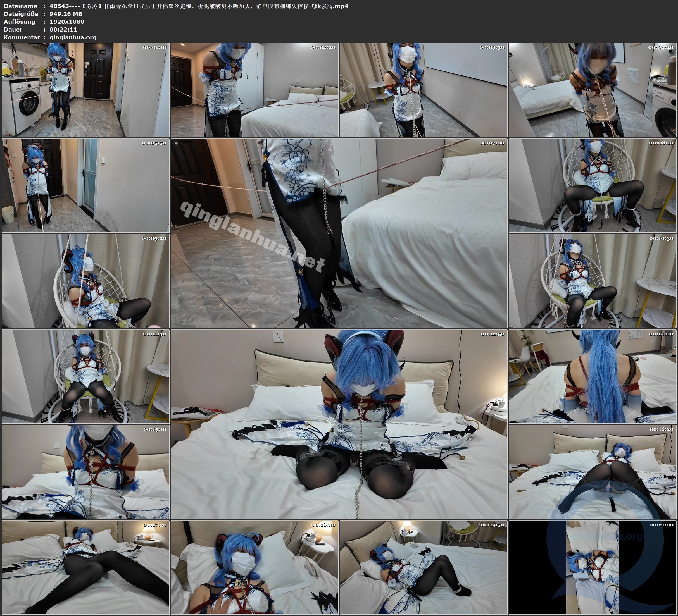Click the qinglanhua.org comment text in header
Image resolution: width=678 pixels, height=616 pixels.
(x=73, y=37)
